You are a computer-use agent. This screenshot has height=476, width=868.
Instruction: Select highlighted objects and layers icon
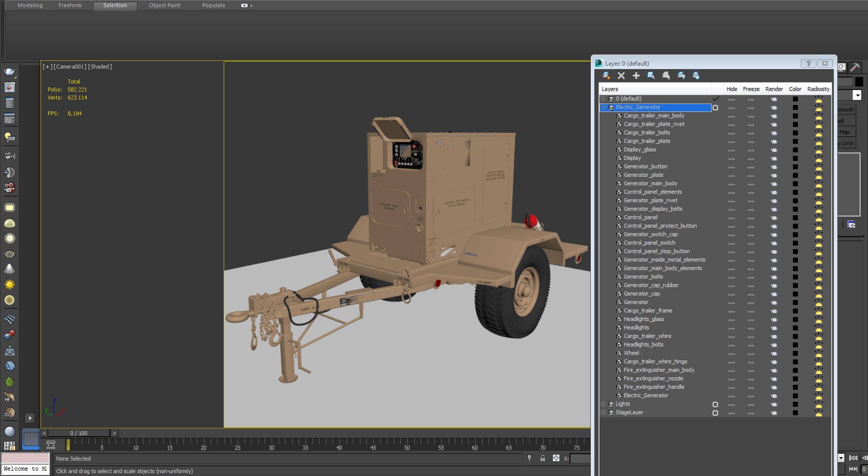click(651, 75)
